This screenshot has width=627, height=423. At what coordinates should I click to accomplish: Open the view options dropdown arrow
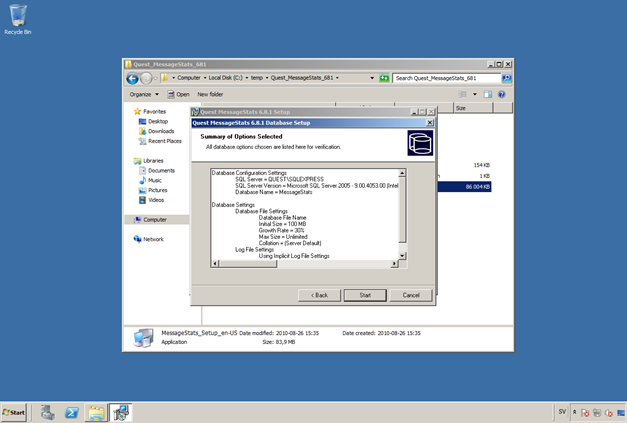click(475, 94)
